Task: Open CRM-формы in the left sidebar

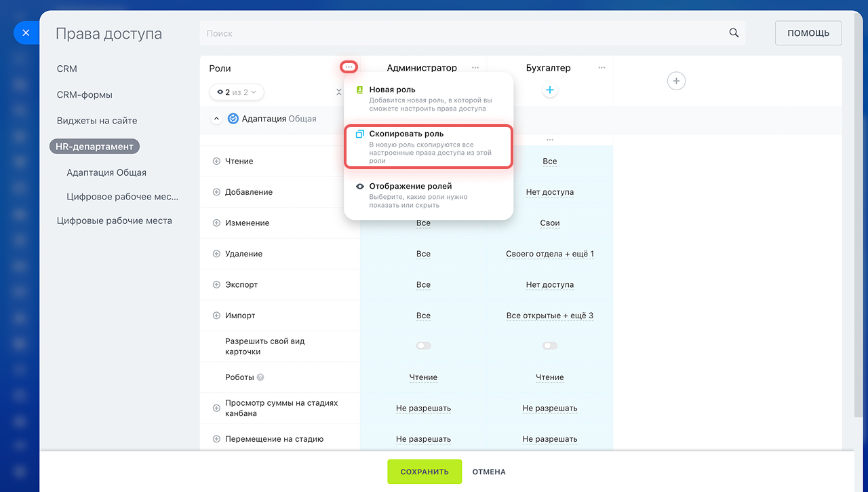Action: click(x=85, y=95)
